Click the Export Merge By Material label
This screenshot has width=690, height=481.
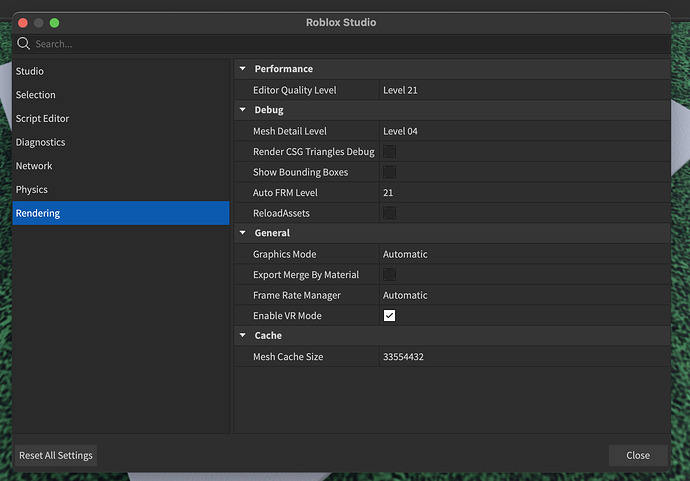pyautogui.click(x=306, y=275)
